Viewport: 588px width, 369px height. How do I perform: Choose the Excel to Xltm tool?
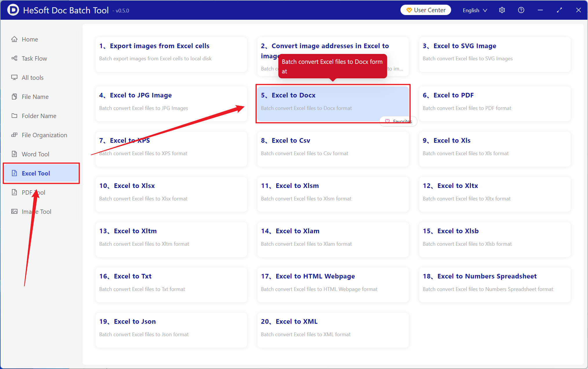(x=171, y=240)
